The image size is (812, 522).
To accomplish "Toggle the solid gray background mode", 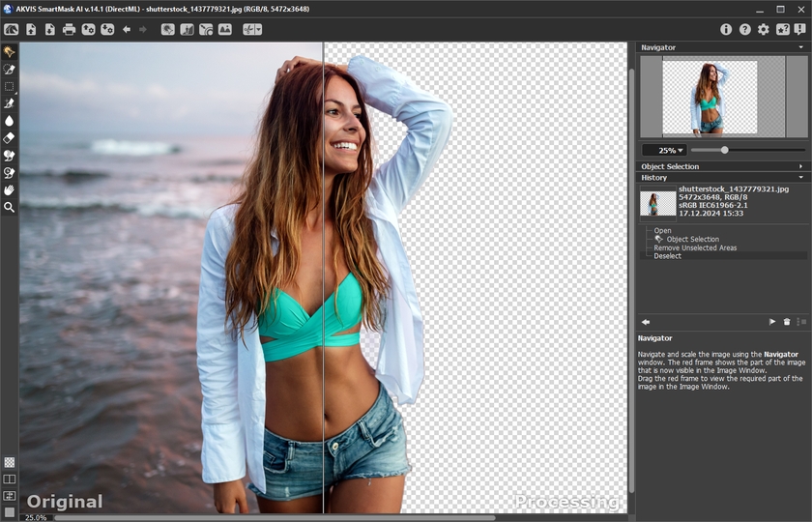I will [x=9, y=512].
